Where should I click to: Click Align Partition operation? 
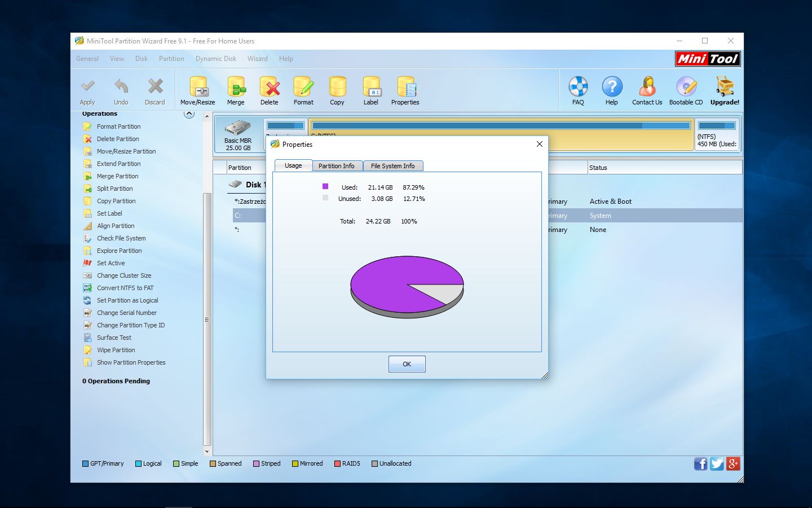116,226
